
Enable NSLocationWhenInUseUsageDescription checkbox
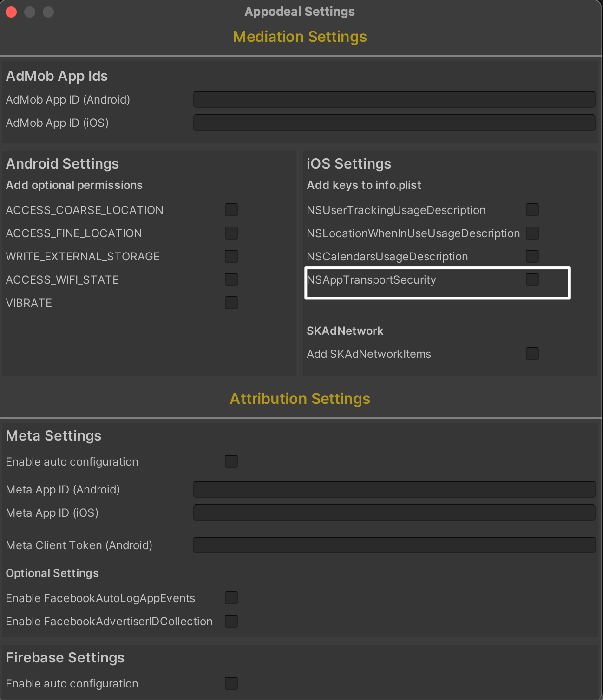click(x=532, y=233)
